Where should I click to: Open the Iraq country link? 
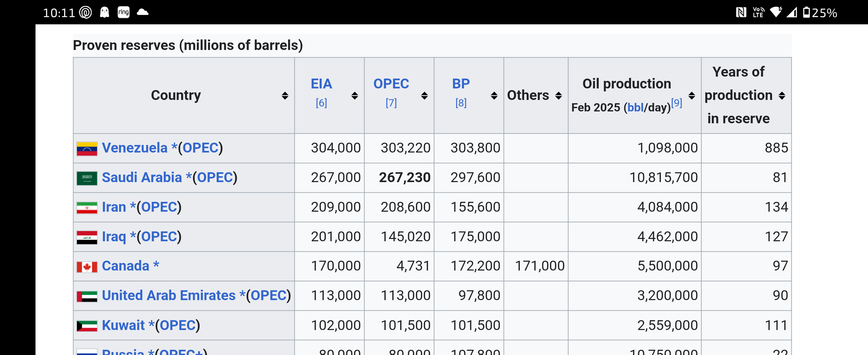click(114, 237)
